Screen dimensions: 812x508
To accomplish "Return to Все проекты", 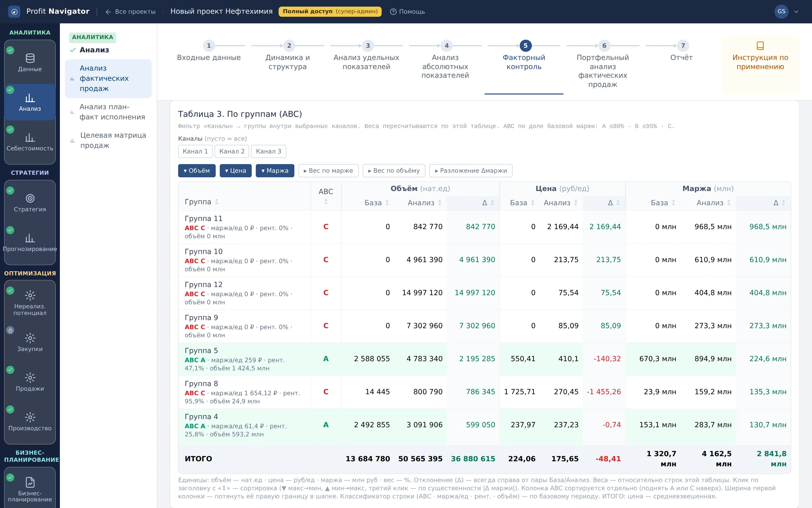I will point(130,12).
